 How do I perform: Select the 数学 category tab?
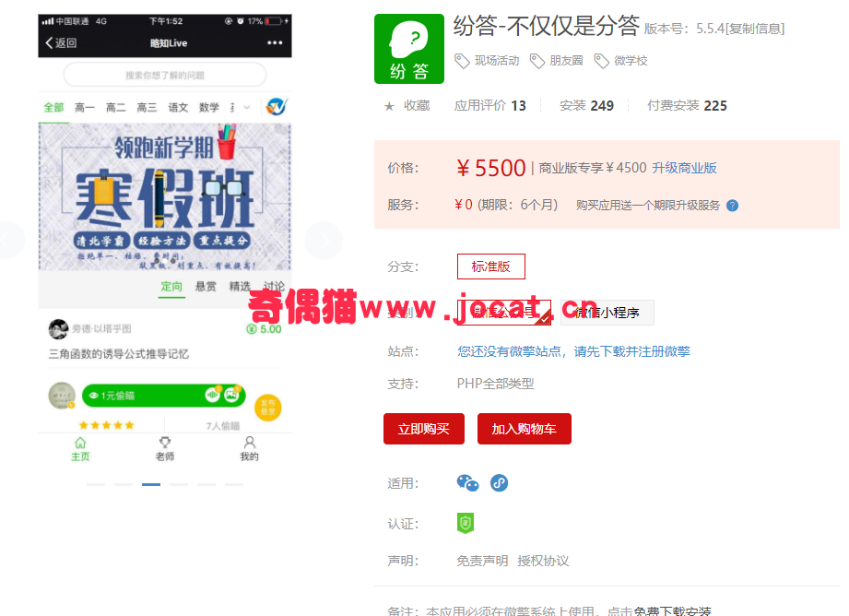pyautogui.click(x=209, y=108)
